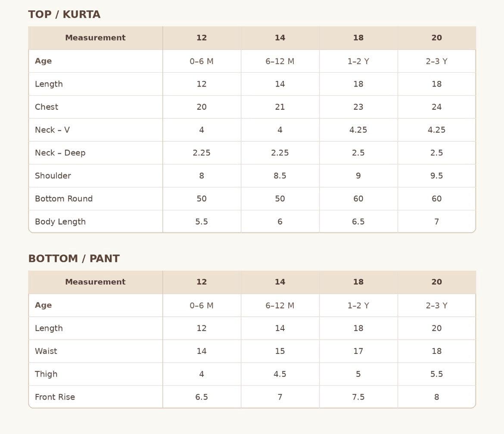Select the Bottom Round row label
The width and height of the screenshot is (504, 434).
click(64, 198)
